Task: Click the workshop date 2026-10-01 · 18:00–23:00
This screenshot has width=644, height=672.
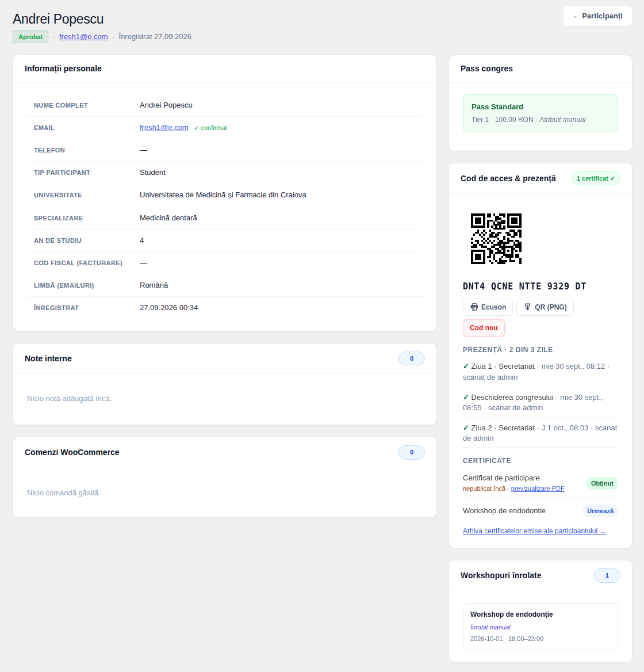Action: (507, 639)
